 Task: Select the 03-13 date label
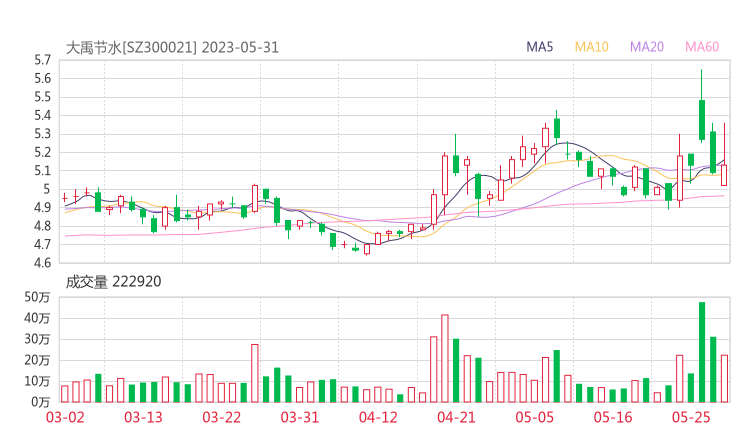pyautogui.click(x=143, y=418)
